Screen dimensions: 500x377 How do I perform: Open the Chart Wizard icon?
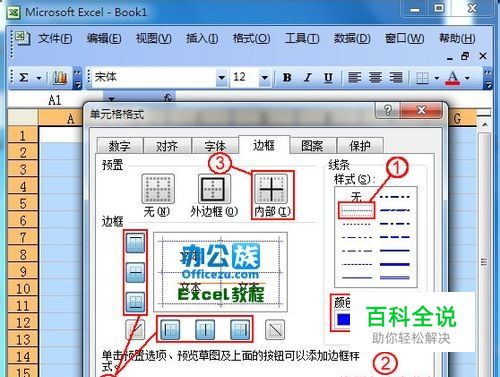[60, 78]
